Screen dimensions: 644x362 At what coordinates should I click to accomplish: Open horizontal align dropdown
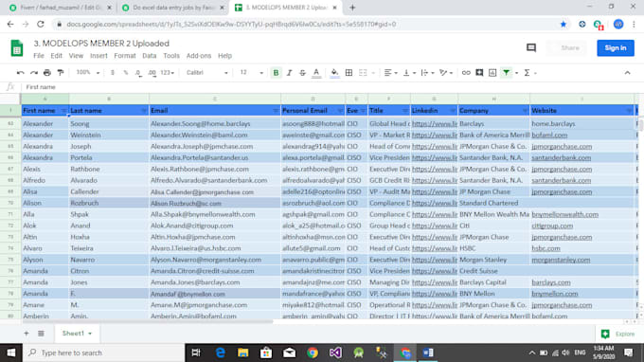pyautogui.click(x=390, y=73)
